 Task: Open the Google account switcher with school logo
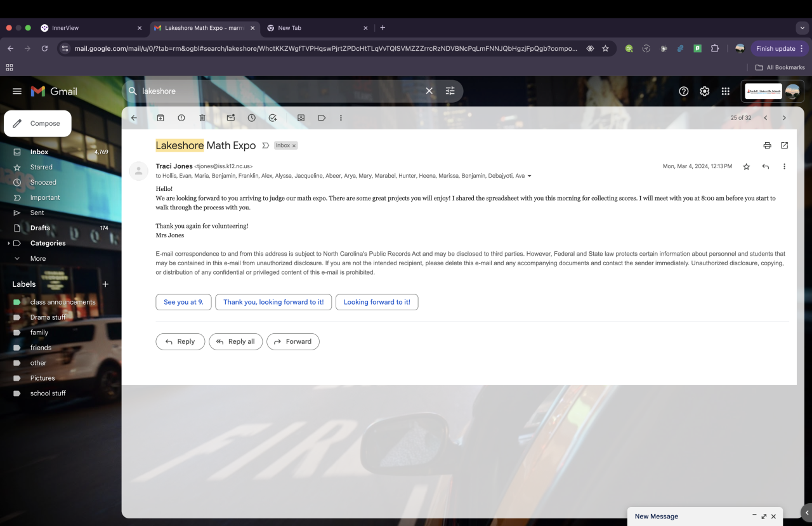pyautogui.click(x=772, y=91)
